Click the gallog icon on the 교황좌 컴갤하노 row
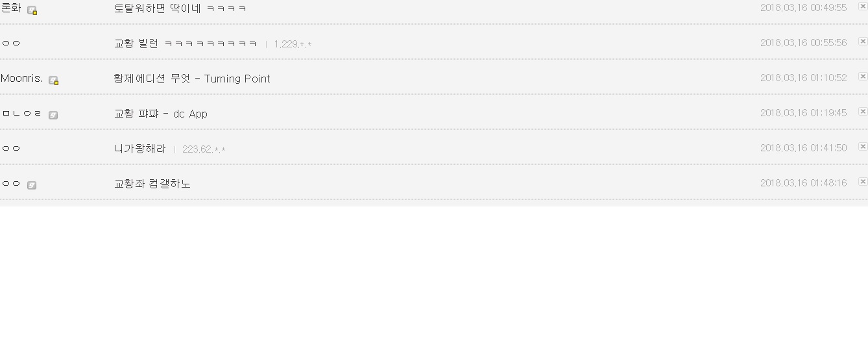The height and width of the screenshot is (361, 868). pos(32,185)
